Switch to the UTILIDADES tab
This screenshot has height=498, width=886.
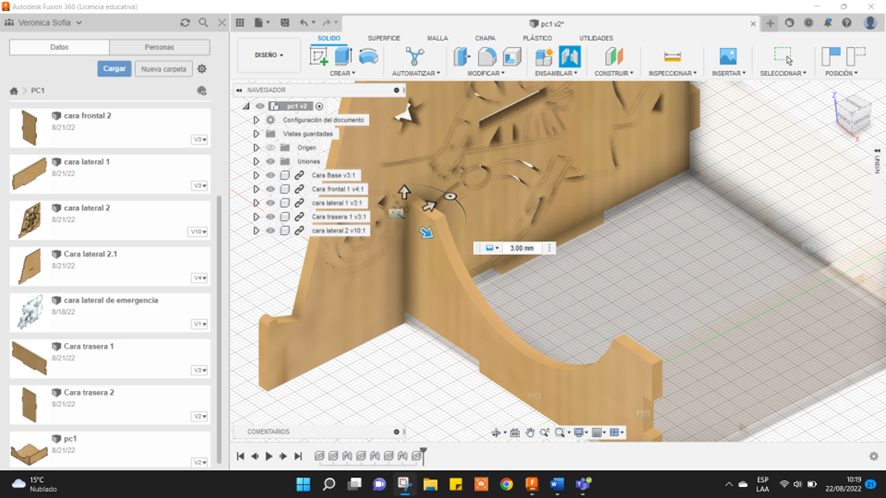[596, 38]
